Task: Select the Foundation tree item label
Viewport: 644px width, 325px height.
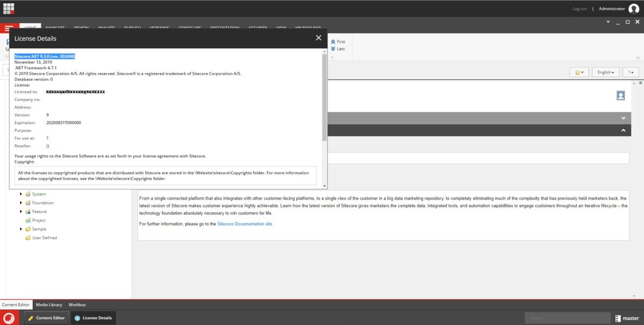Action: (x=43, y=203)
